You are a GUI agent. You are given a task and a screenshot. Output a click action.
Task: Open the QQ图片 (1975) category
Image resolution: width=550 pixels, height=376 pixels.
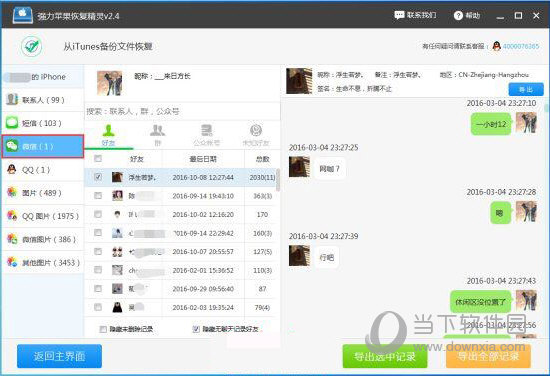(42, 216)
